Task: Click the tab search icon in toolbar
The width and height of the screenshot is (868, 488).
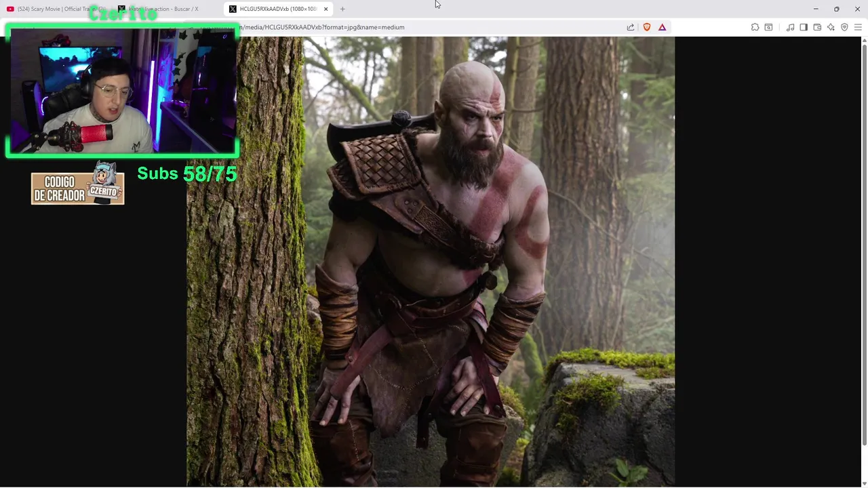Action: 768,27
